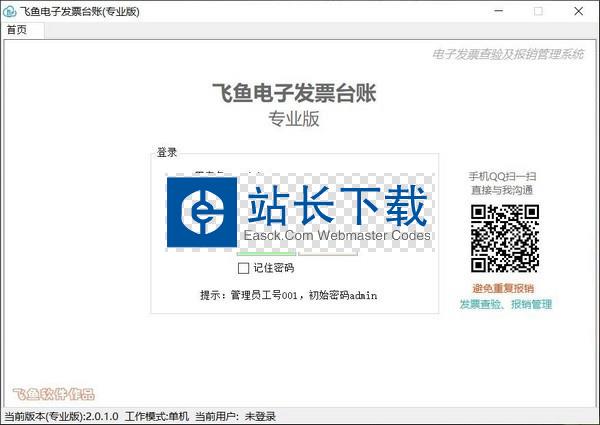
Task: Click the 当前版本(专业版):2.0.1.0 status entry
Action: 61,417
